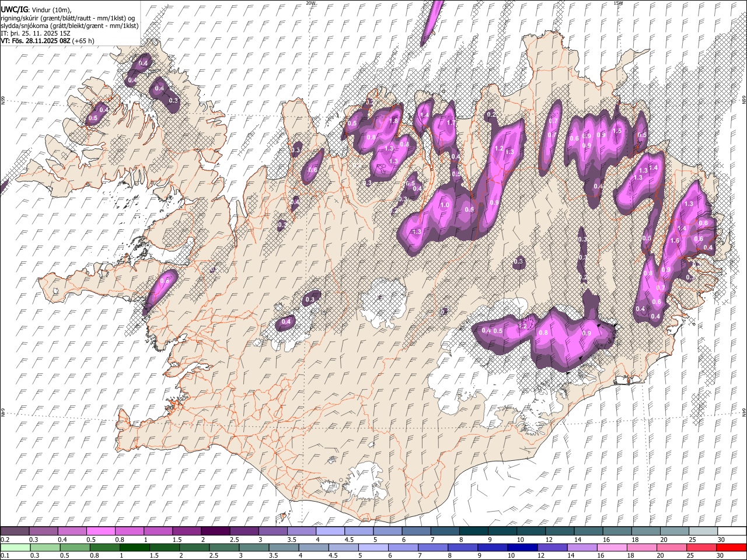The image size is (747, 560).
Task: Select the pale green 0.1–0.3 rain legend swatch
Action: pyautogui.click(x=15, y=548)
